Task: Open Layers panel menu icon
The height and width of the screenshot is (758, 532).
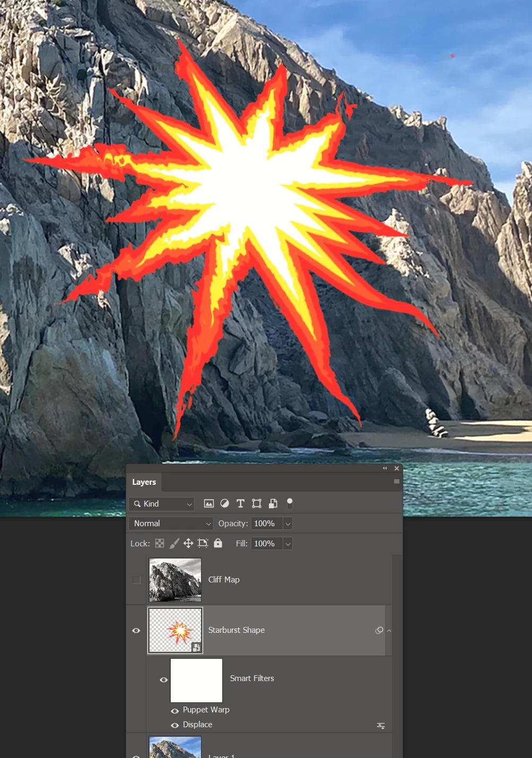Action: (x=396, y=482)
